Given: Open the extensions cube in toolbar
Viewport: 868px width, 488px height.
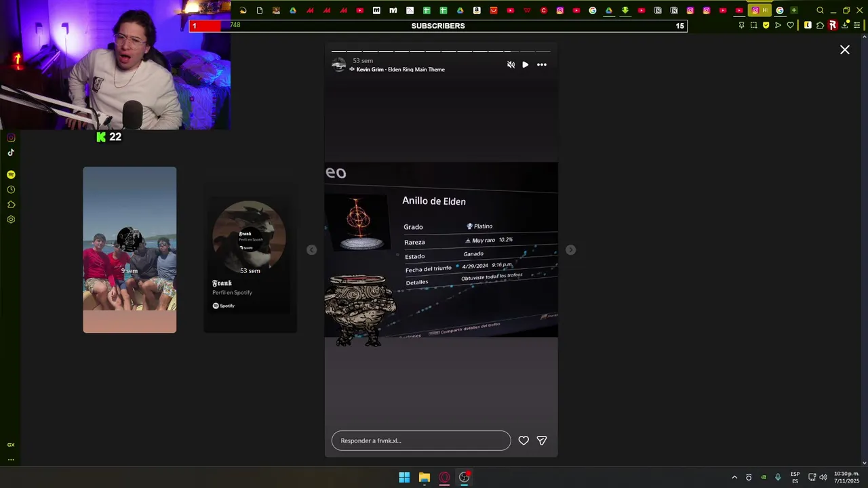Looking at the screenshot, I should [820, 25].
